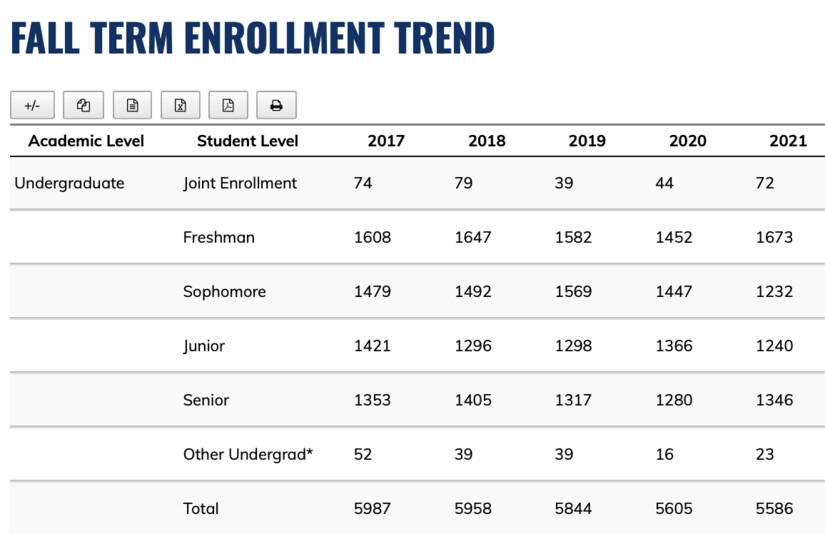Click the Joint Enrollment row label
Screen dimensions: 825x534
coord(240,183)
